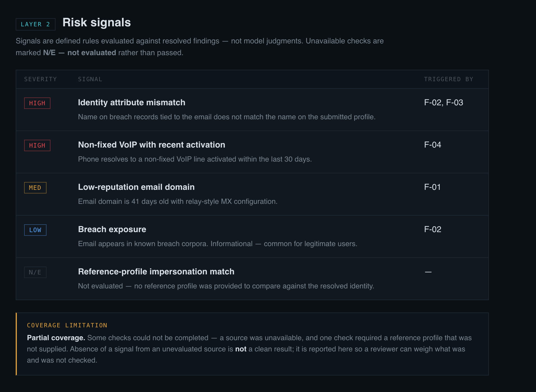The width and height of the screenshot is (536, 392).
Task: Click the MED severity badge
Action: tap(35, 188)
